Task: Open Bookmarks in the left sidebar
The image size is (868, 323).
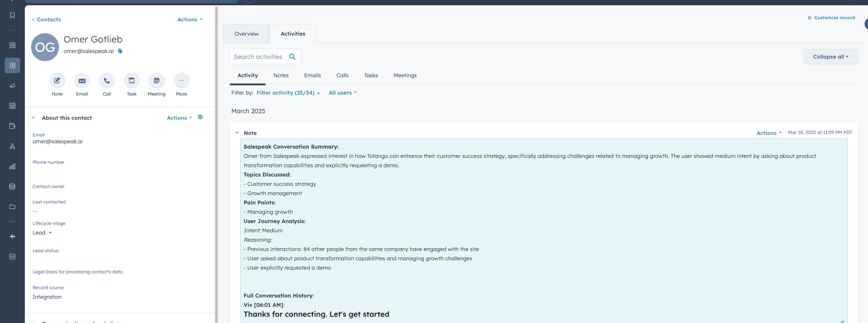Action: pyautogui.click(x=12, y=16)
